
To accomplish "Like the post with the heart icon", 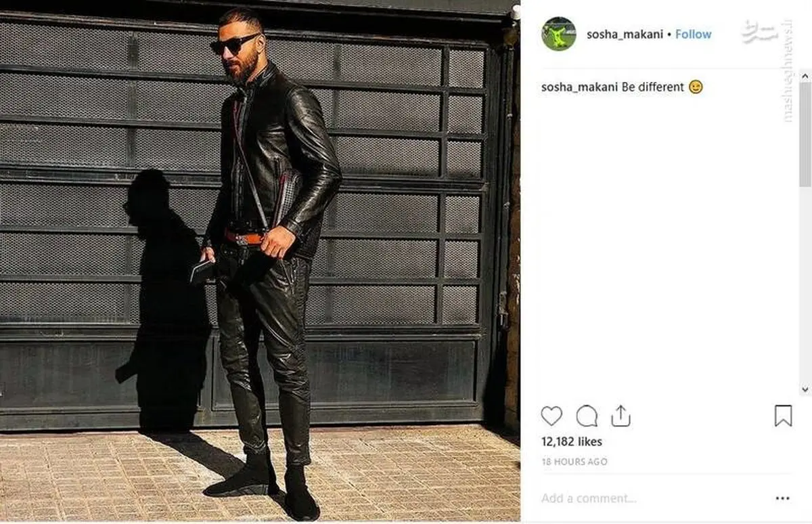I will coord(551,416).
